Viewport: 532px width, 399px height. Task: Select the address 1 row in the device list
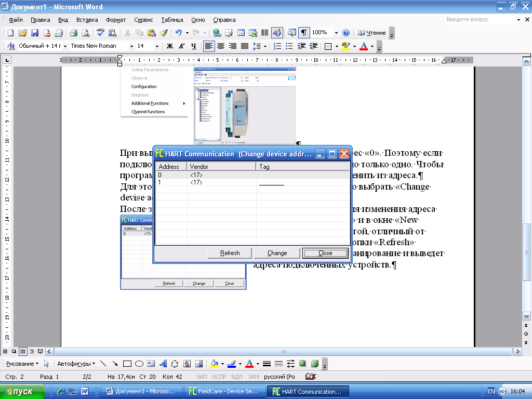[x=252, y=182]
